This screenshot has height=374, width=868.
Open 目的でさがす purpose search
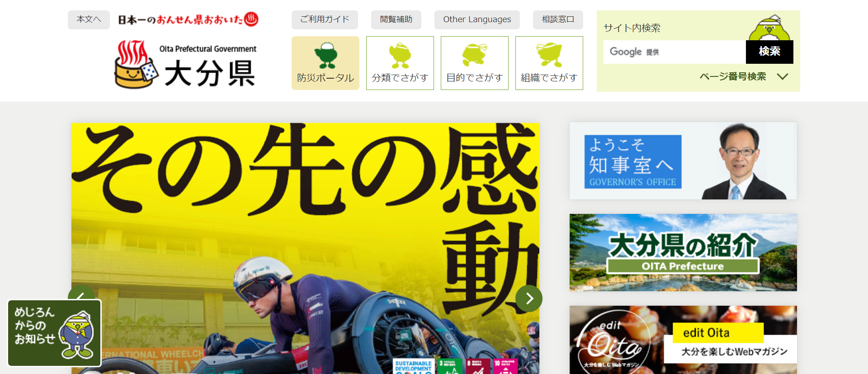click(x=475, y=63)
